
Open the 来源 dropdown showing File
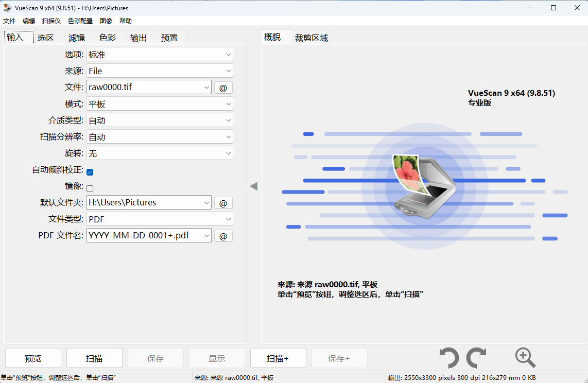click(160, 71)
